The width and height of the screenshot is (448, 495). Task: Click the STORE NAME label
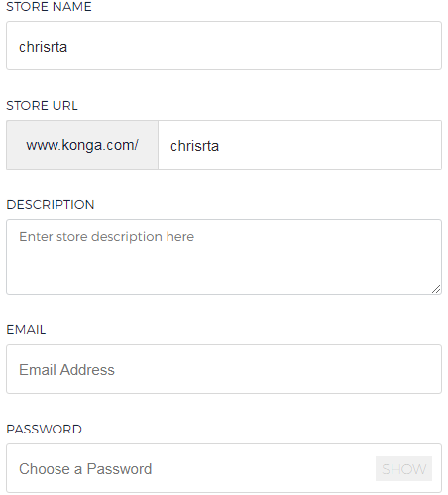49,7
